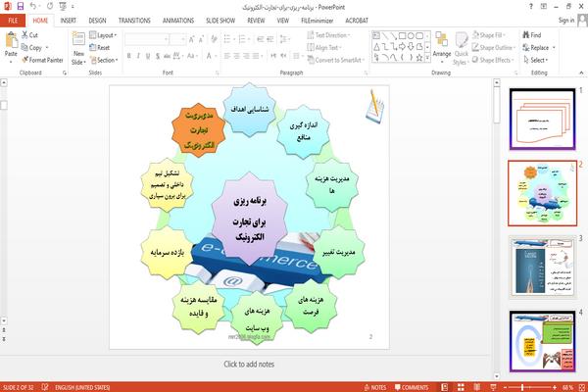This screenshot has height=392, width=588.
Task: Open the FILE tab
Action: 13,21
